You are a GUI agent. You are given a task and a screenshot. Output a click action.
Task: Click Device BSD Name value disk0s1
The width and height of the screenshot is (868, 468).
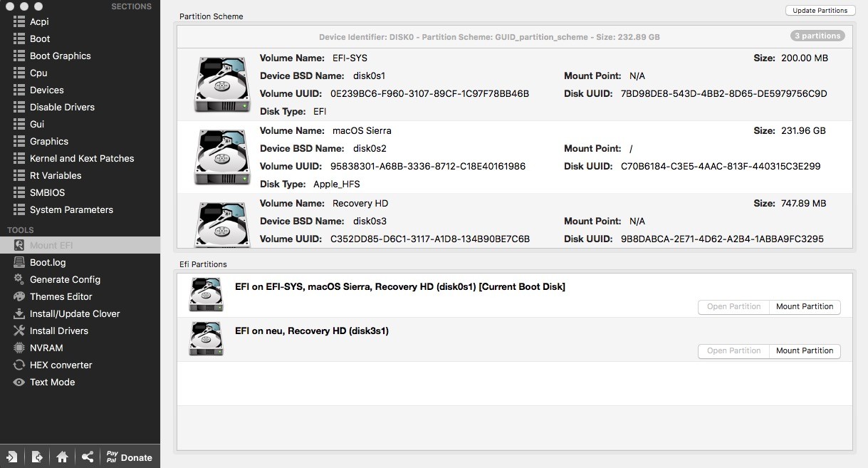(x=369, y=76)
